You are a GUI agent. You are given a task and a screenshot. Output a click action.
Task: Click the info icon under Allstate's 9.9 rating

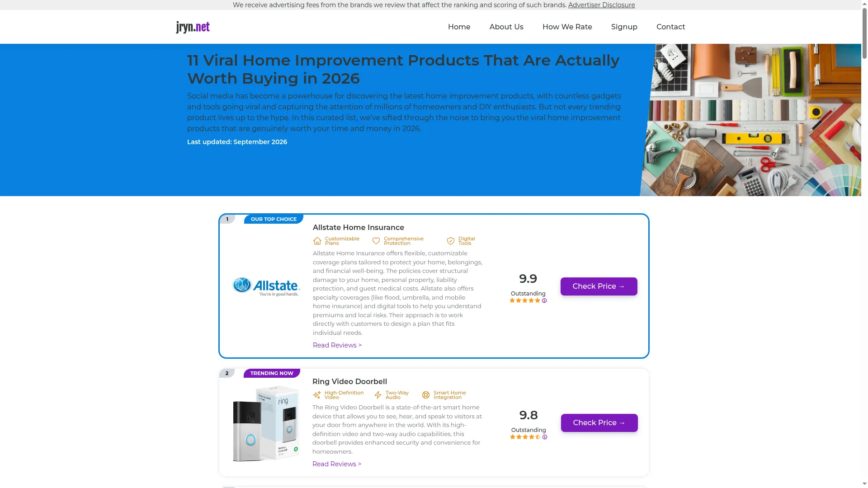point(544,300)
